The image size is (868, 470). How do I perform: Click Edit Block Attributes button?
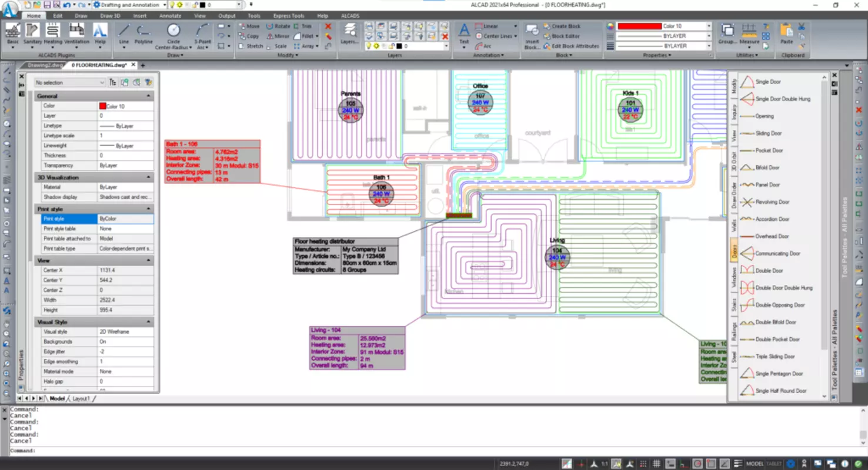click(x=570, y=46)
